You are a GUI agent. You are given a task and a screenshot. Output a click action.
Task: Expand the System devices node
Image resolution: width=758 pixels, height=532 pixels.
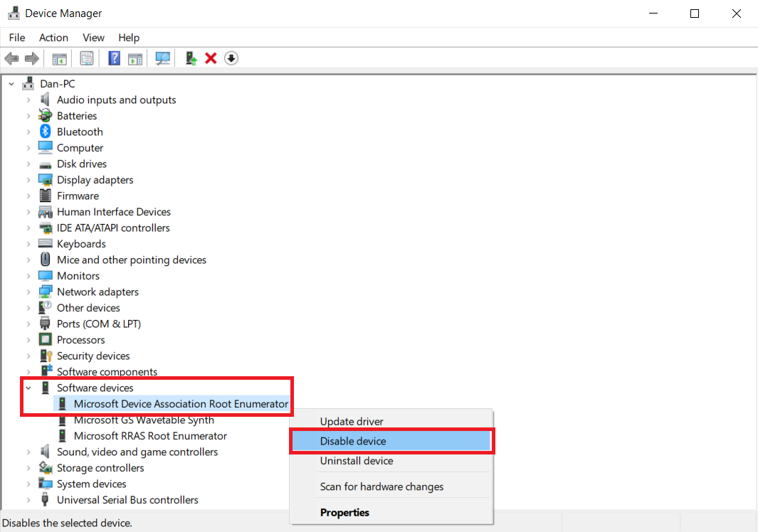(x=28, y=484)
